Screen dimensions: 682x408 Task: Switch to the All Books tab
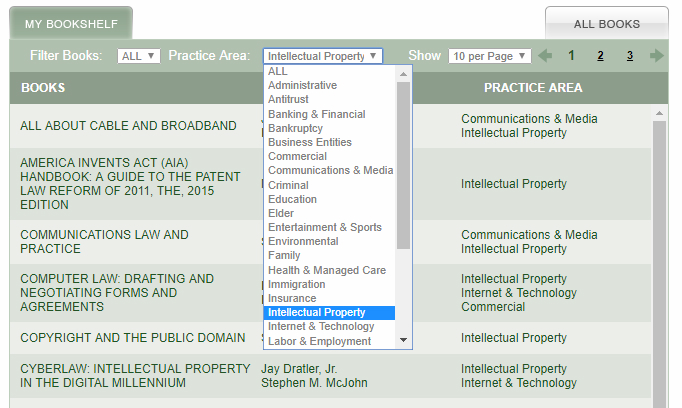coord(606,24)
